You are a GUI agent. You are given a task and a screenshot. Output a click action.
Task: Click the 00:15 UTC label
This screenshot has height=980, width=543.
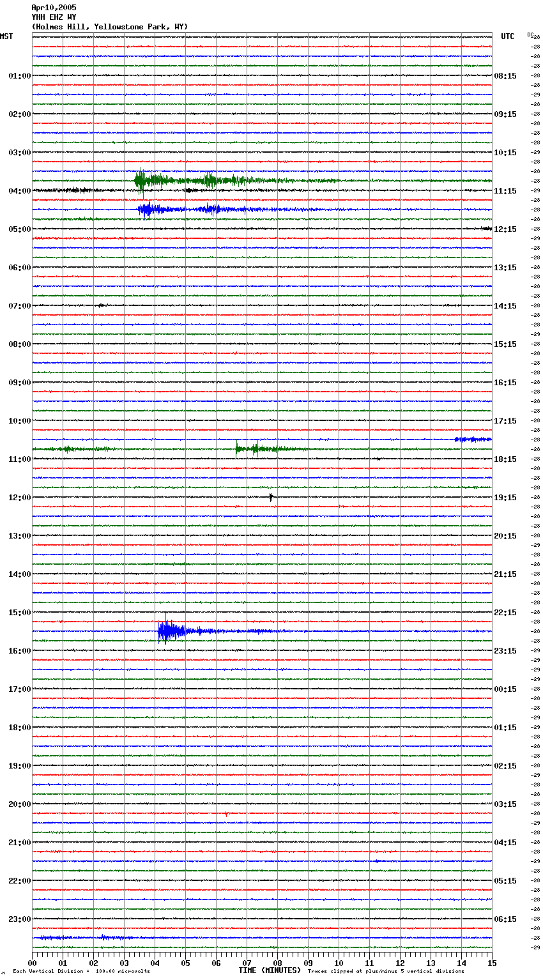pyautogui.click(x=505, y=689)
